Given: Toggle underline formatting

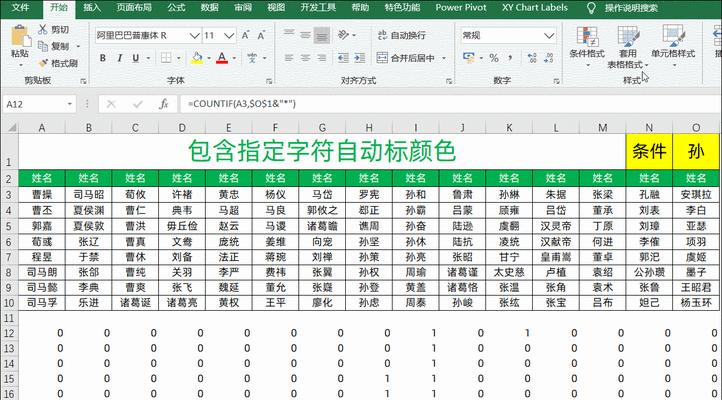Looking at the screenshot, I should 136,58.
